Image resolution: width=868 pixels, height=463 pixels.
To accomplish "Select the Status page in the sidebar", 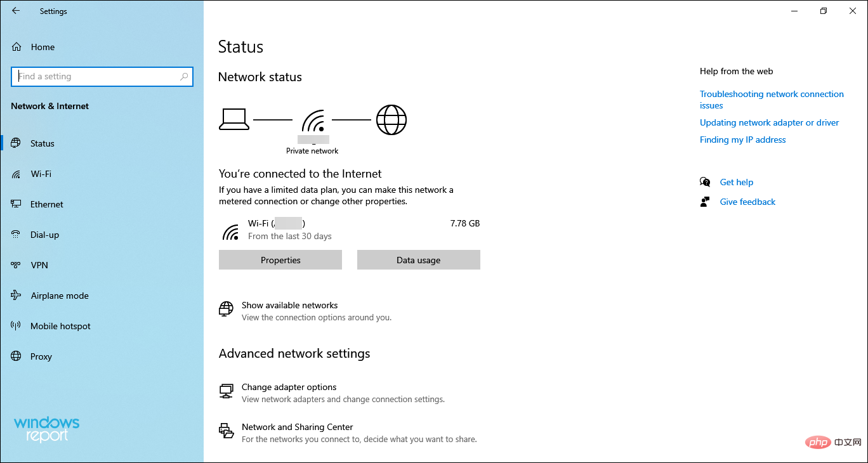I will [43, 143].
